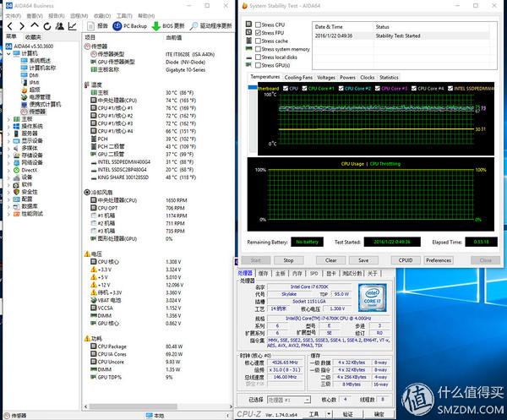Click the 驱动程序更新 magnifier icon

(x=194, y=26)
